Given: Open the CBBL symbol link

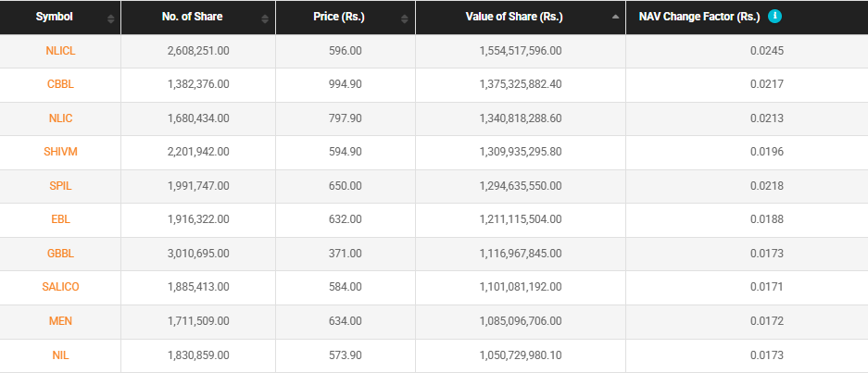Looking at the screenshot, I should pos(60,84).
